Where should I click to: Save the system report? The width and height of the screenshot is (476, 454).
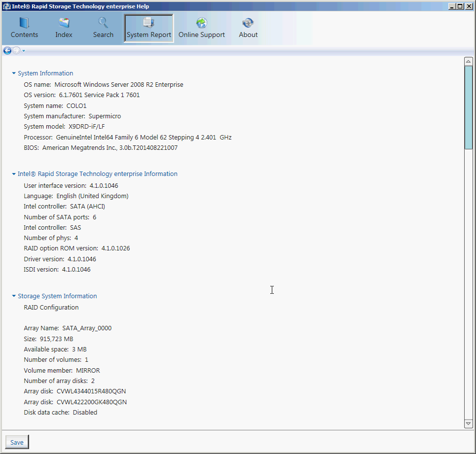[x=17, y=442]
